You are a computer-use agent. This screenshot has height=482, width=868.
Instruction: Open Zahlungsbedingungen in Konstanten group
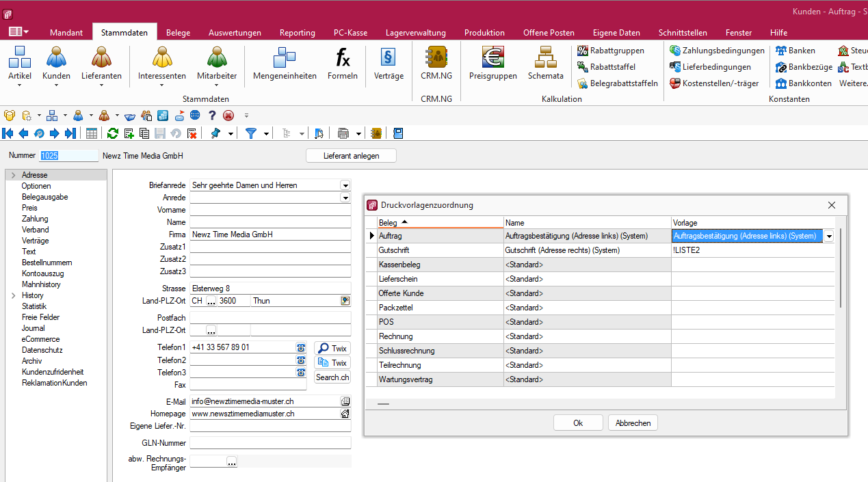point(717,51)
